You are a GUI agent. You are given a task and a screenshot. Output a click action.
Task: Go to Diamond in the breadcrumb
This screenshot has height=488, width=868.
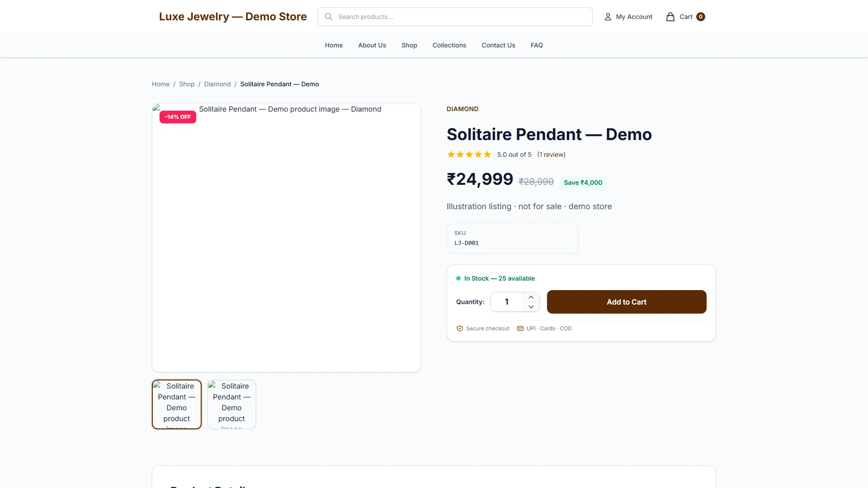click(217, 84)
